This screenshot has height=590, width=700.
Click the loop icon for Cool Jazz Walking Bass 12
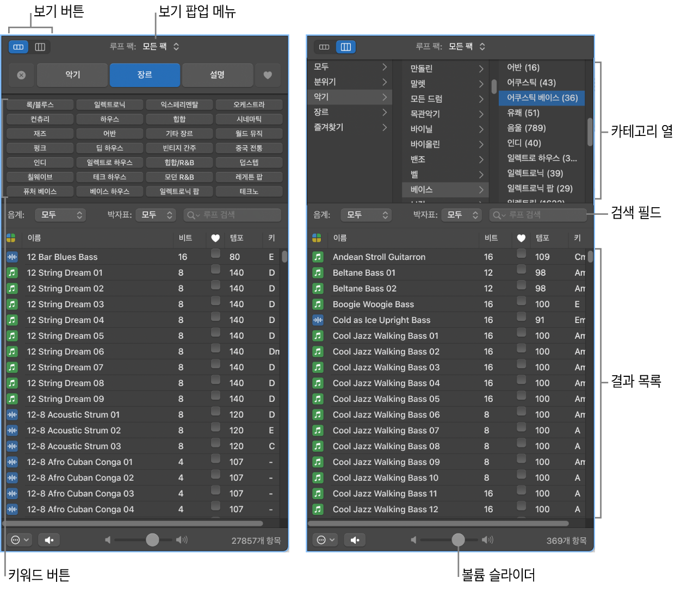pyautogui.click(x=318, y=509)
